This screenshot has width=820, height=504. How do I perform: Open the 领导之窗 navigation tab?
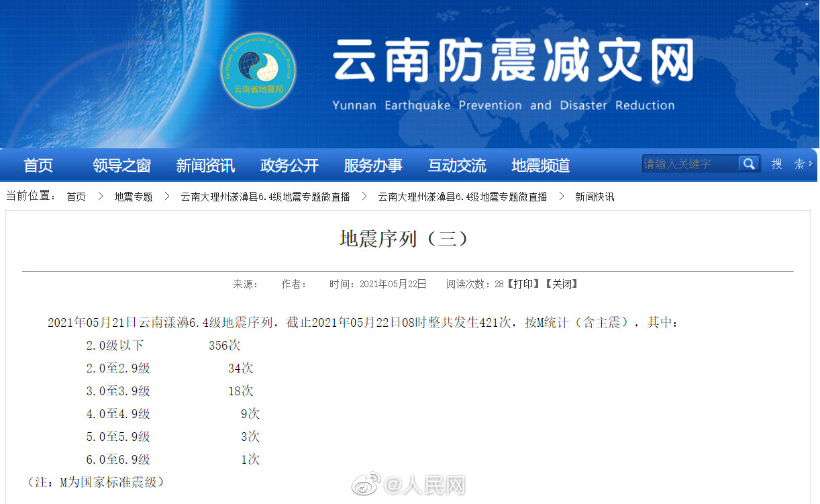pyautogui.click(x=121, y=166)
